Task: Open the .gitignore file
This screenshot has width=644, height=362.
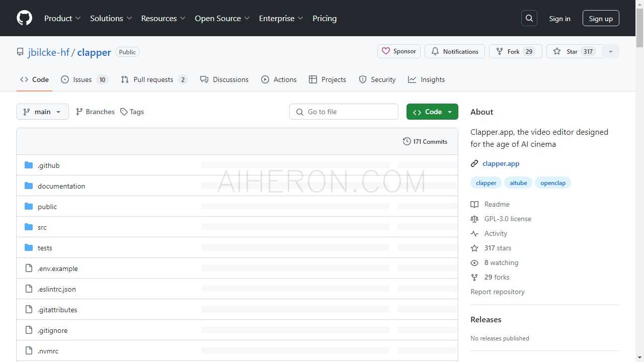Action: pos(53,330)
